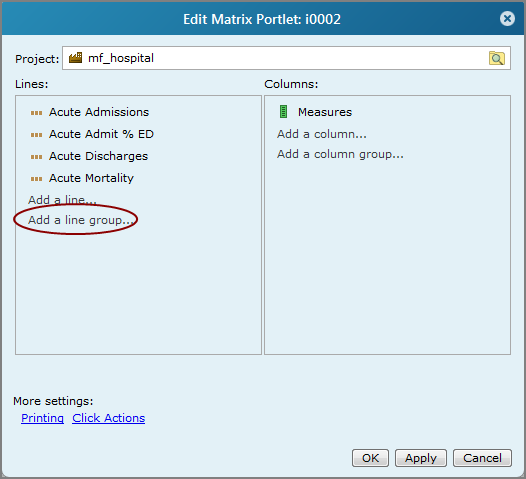Click the green Measures column icon
This screenshot has height=479, width=526.
[283, 112]
